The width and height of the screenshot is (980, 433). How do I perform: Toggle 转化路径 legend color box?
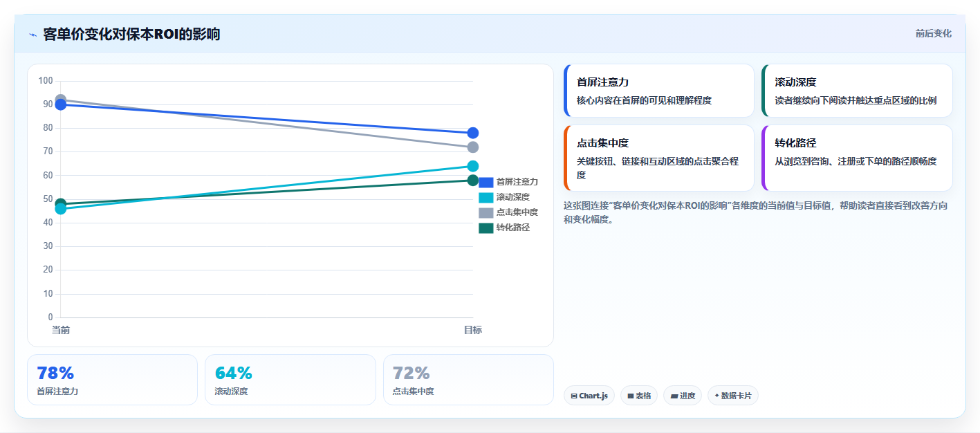[486, 228]
